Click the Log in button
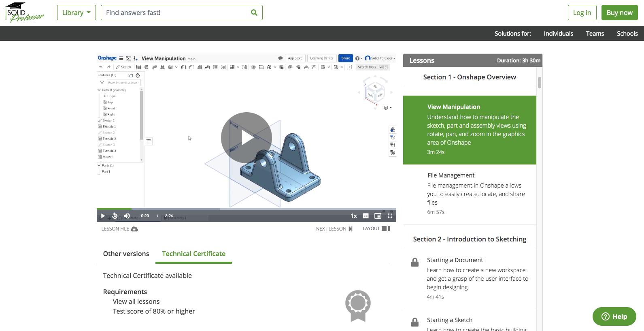Screen dimensions: 644x331 pyautogui.click(x=582, y=13)
